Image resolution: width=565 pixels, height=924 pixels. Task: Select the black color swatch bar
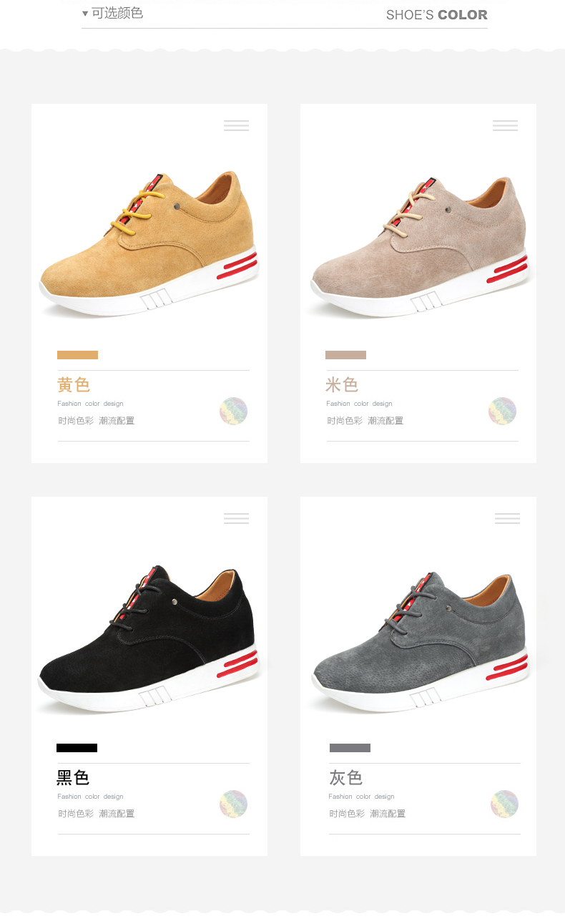[77, 748]
